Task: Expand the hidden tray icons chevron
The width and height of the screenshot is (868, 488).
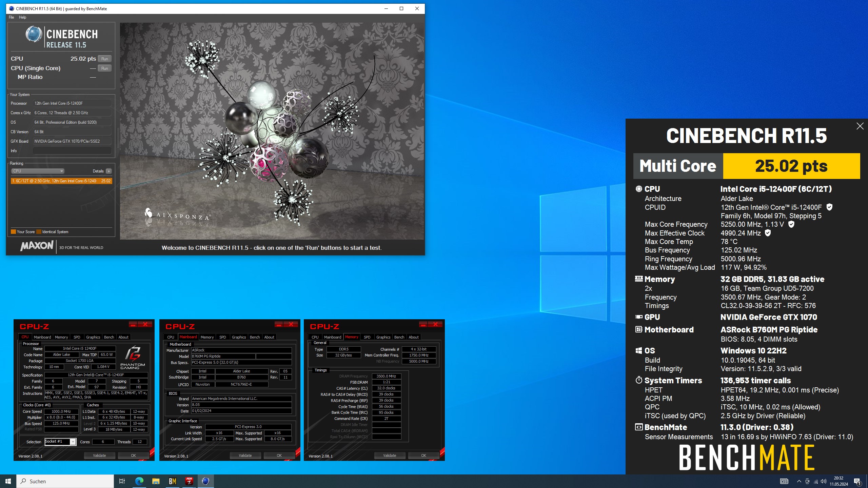Action: pyautogui.click(x=799, y=481)
